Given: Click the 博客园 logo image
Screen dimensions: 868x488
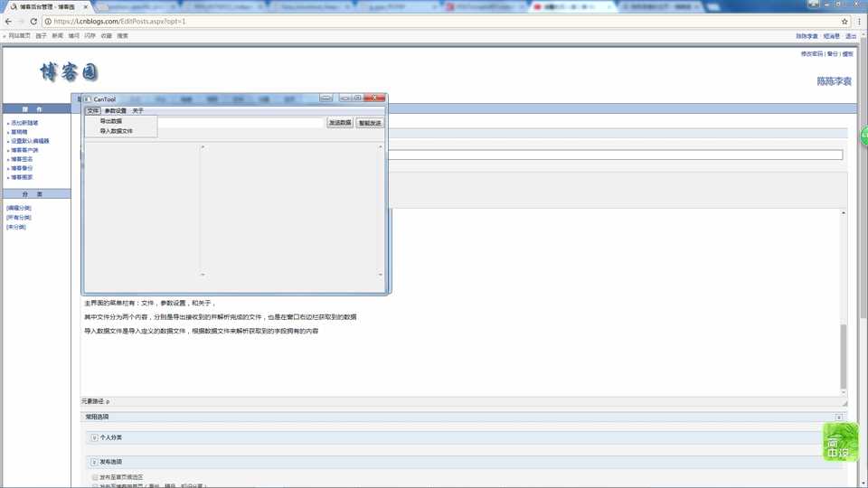Looking at the screenshot, I should pyautogui.click(x=70, y=72).
